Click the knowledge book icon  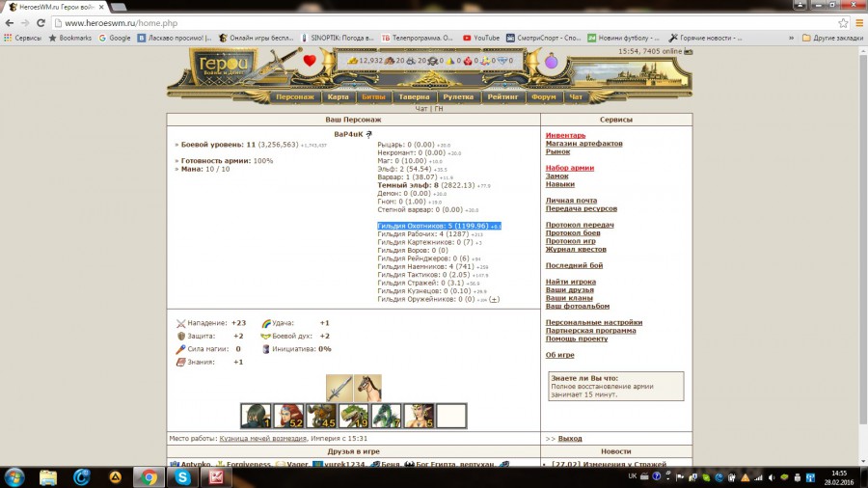pos(181,362)
